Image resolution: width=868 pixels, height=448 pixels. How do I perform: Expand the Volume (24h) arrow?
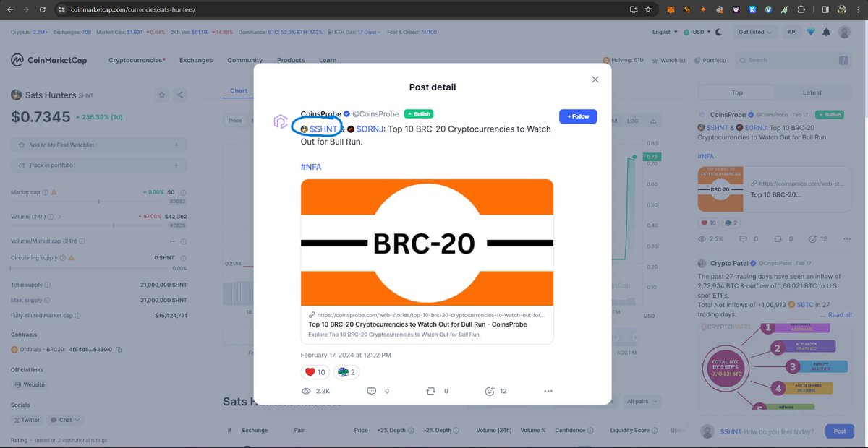pyautogui.click(x=59, y=216)
